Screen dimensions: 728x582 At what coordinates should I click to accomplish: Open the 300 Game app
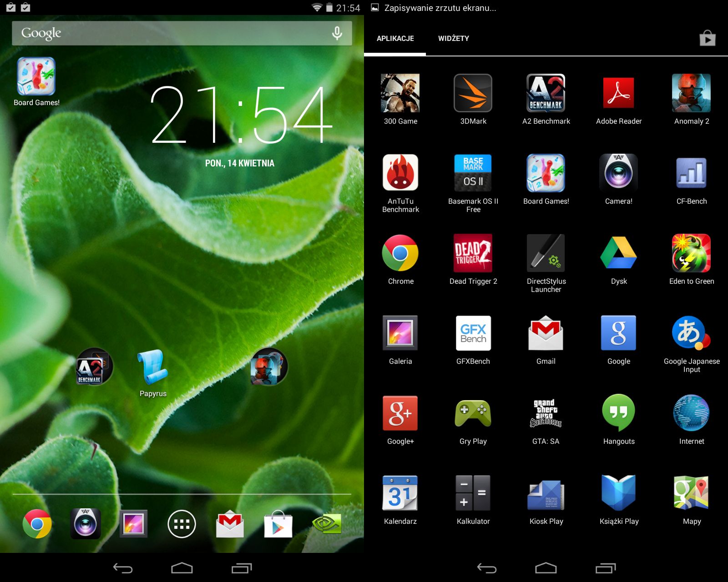click(400, 93)
